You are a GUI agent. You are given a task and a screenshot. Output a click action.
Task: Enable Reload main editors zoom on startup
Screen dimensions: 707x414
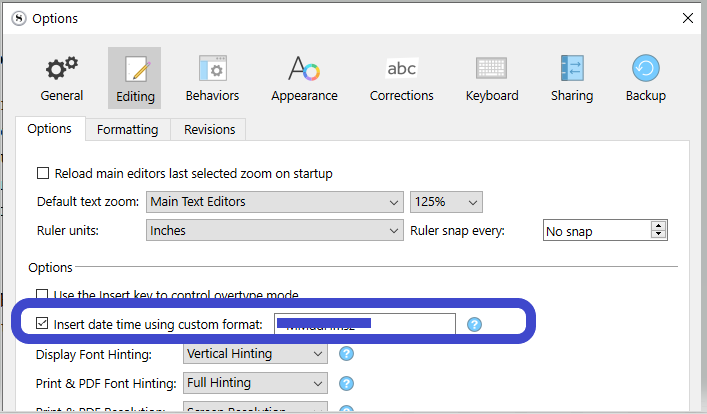pyautogui.click(x=43, y=173)
